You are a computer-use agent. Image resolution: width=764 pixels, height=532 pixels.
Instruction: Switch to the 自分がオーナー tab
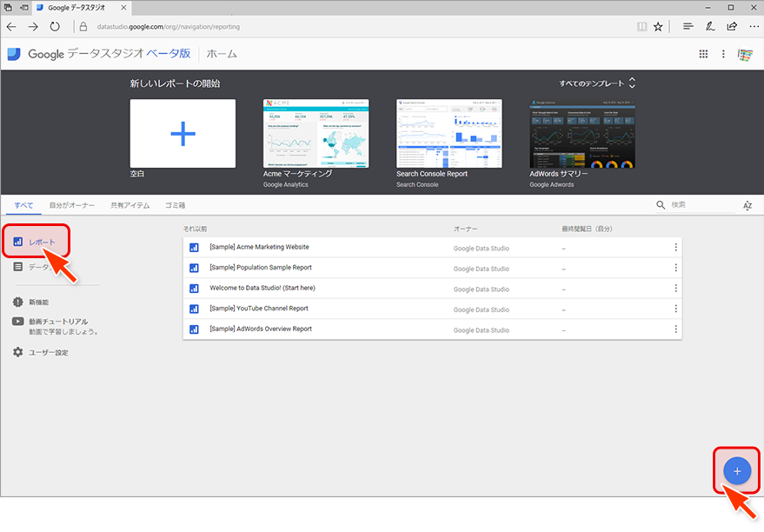[x=71, y=205]
